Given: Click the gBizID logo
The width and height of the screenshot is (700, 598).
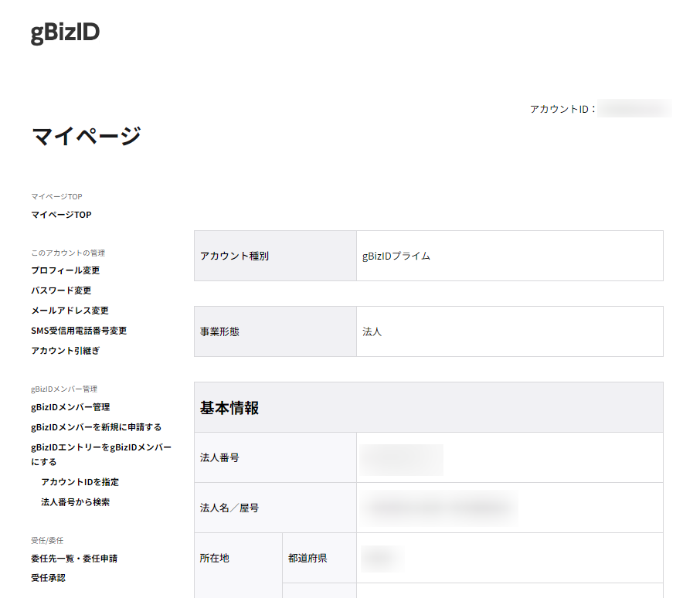Looking at the screenshot, I should [x=65, y=33].
